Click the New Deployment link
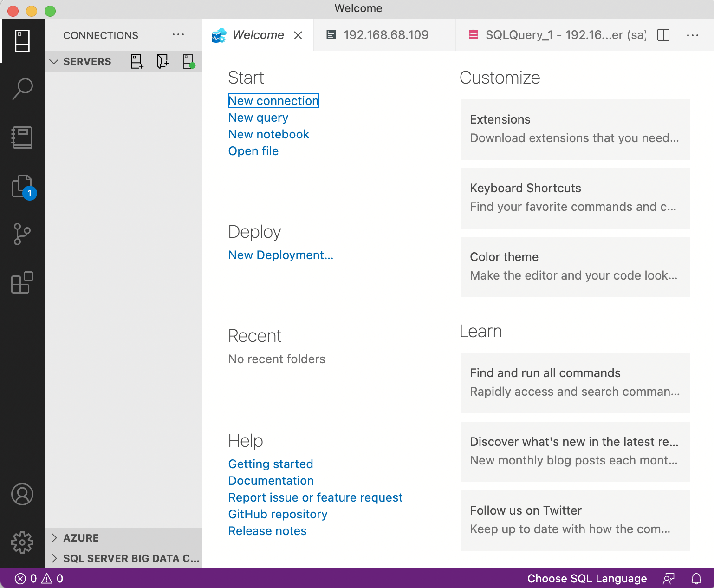 tap(281, 255)
